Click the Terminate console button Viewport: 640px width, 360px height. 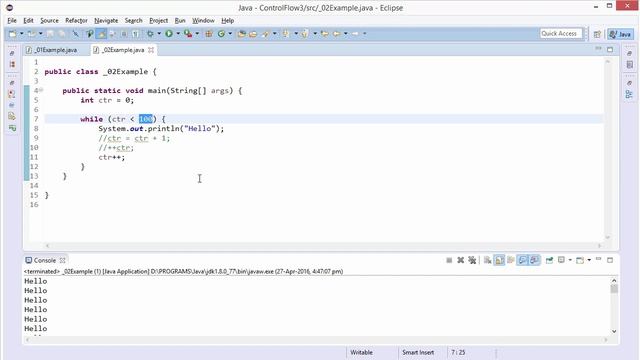click(x=449, y=260)
